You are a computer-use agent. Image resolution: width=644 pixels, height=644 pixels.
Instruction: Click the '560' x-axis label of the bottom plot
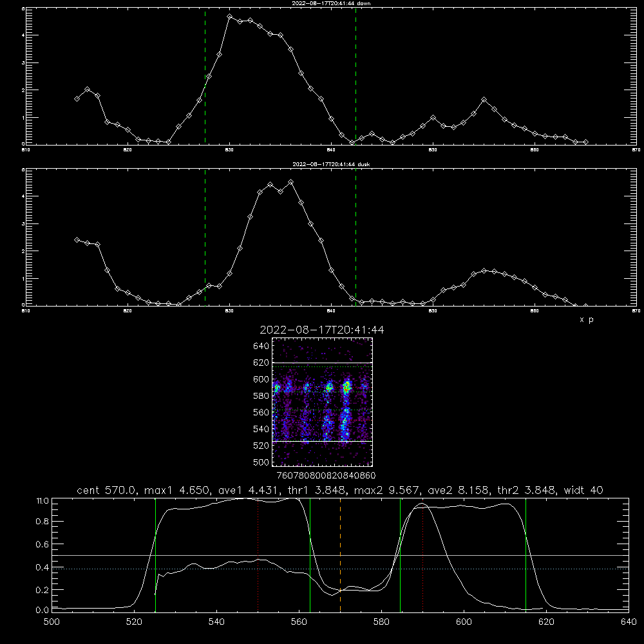299,622
